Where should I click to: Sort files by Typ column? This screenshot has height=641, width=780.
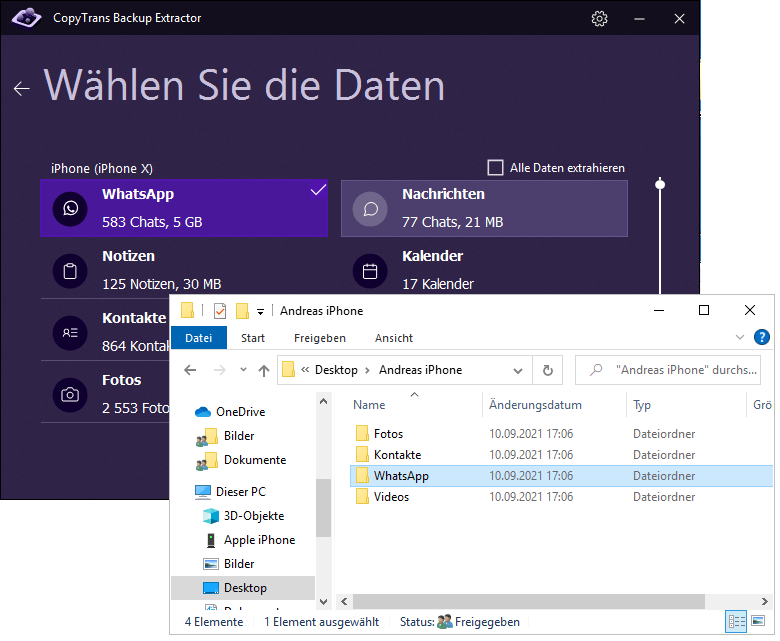coord(642,405)
